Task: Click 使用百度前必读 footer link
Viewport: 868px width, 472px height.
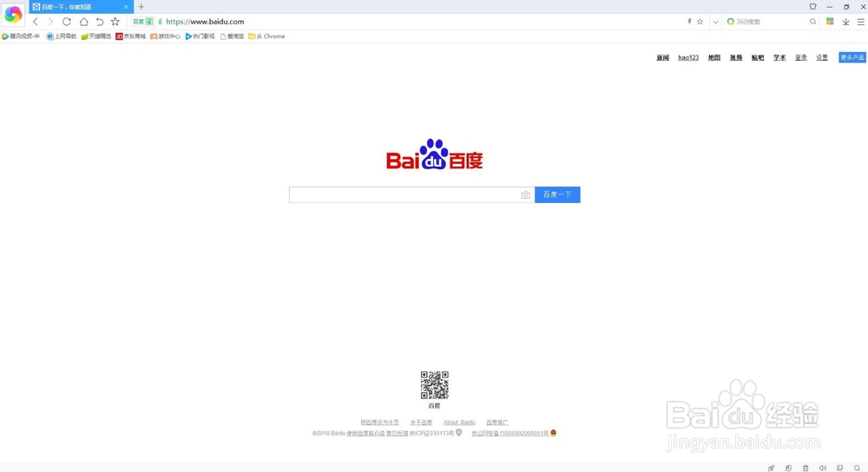Action: coord(365,433)
